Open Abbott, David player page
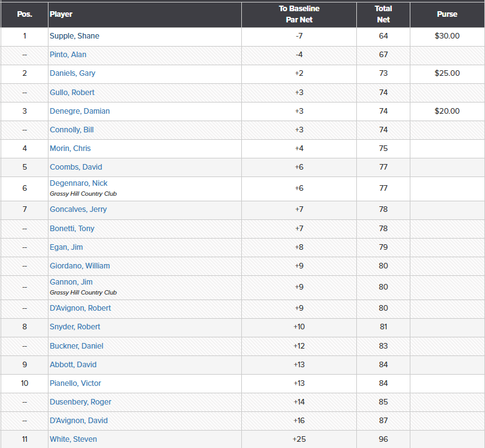This screenshot has width=485, height=448. pos(73,365)
